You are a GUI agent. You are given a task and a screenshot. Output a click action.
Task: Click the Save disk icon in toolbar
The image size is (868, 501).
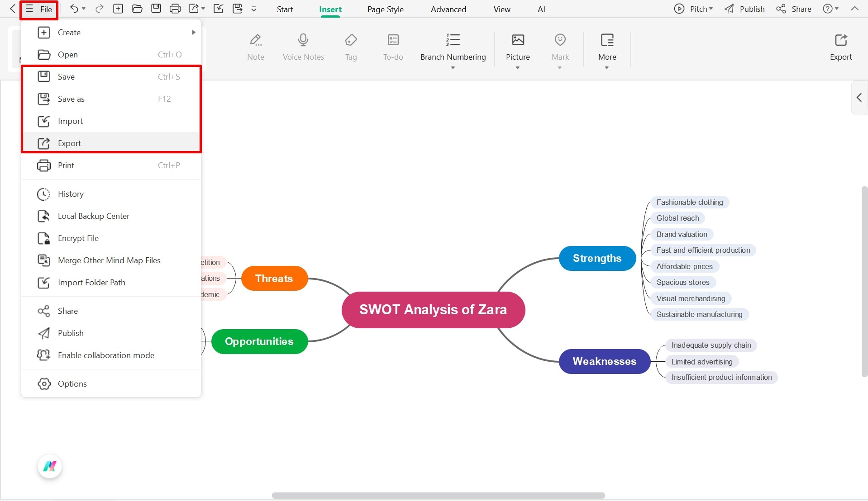(156, 9)
